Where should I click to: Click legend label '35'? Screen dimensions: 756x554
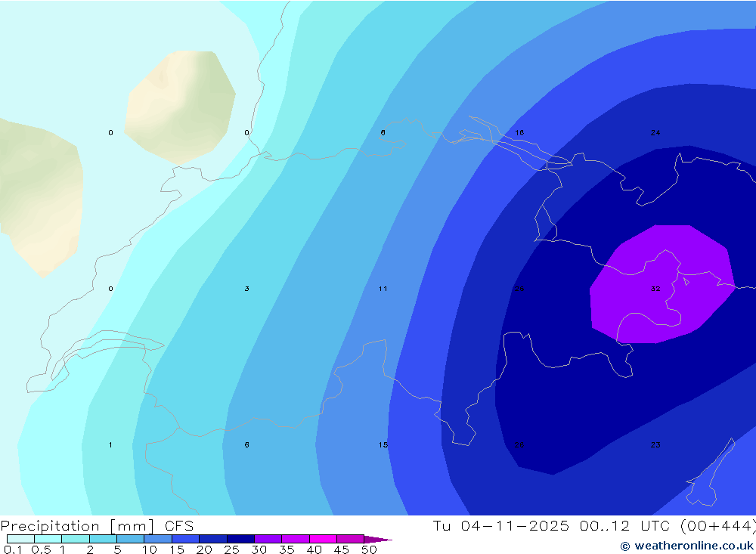pos(287,549)
